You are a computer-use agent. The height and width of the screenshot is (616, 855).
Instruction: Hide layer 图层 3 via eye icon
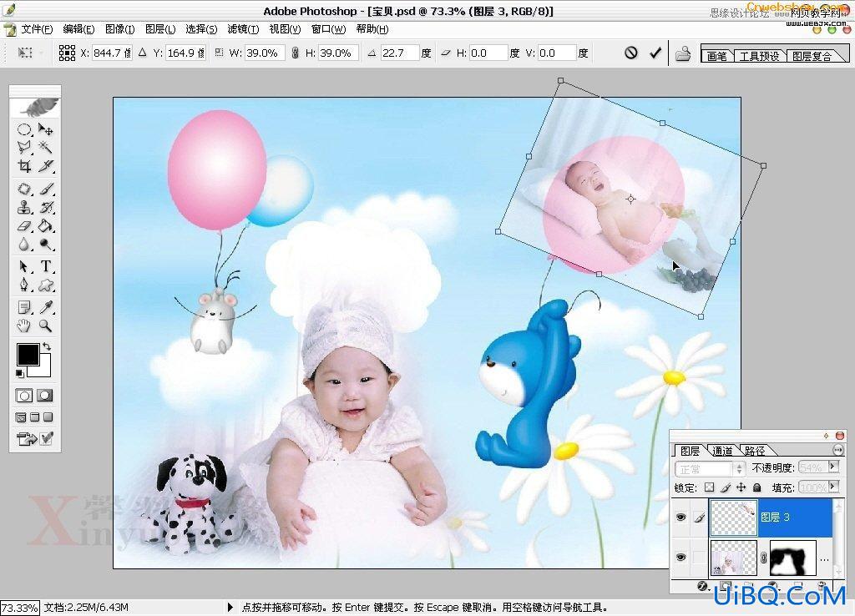[681, 517]
